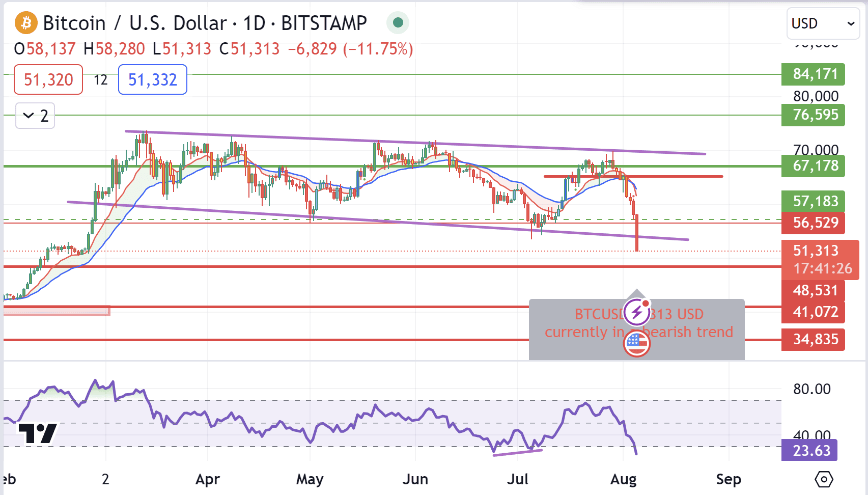The image size is (868, 495).
Task: Click the 57,183 green price label
Action: click(813, 201)
